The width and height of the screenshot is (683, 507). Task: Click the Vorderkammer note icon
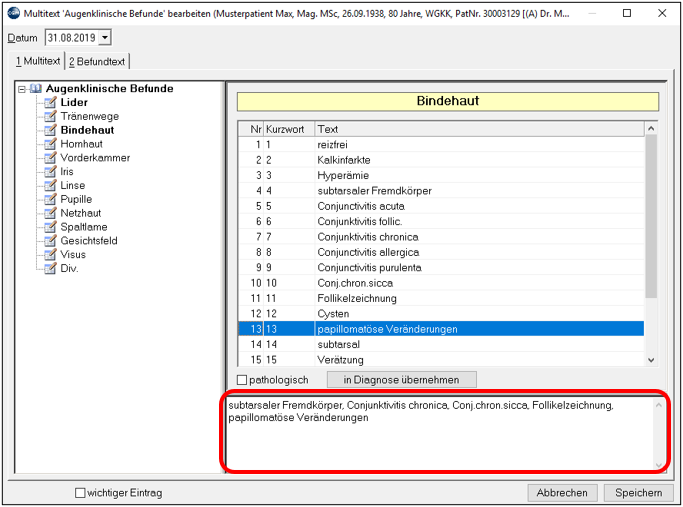pyautogui.click(x=51, y=158)
